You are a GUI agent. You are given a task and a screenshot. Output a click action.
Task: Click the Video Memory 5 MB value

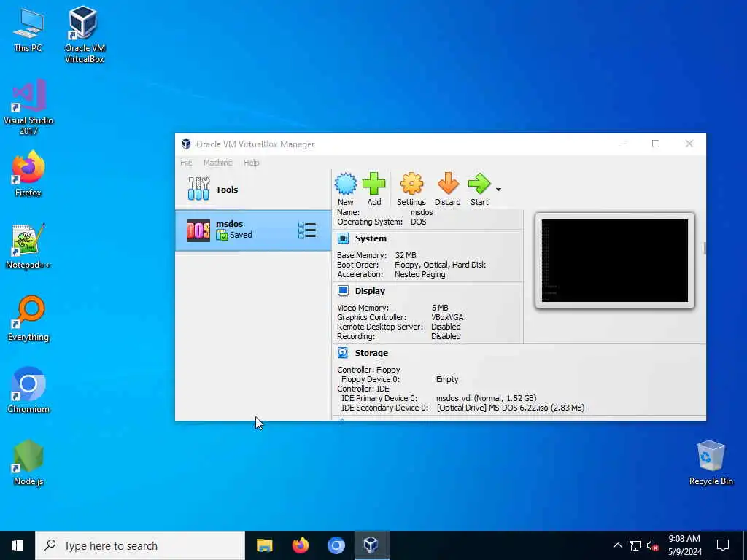pyautogui.click(x=440, y=308)
